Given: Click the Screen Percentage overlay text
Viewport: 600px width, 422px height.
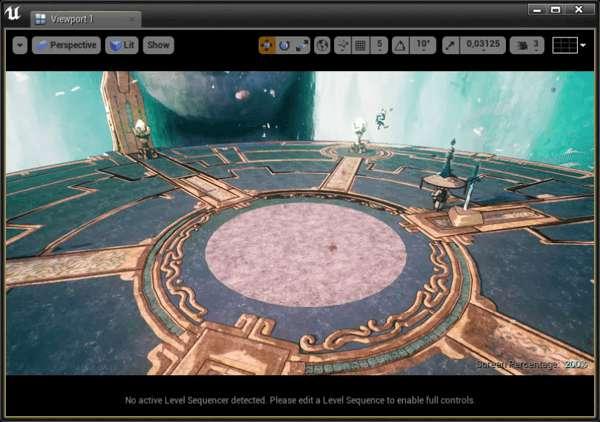Looking at the screenshot, I should click(532, 365).
